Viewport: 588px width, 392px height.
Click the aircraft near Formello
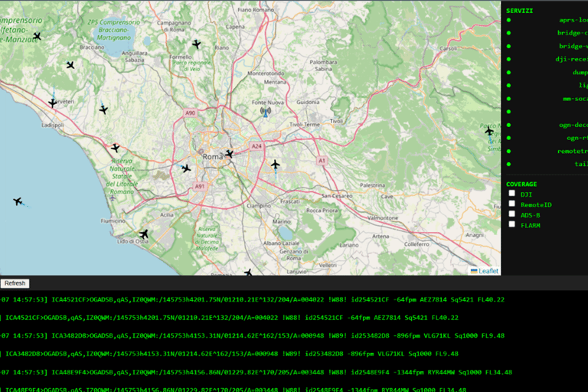tap(197, 44)
